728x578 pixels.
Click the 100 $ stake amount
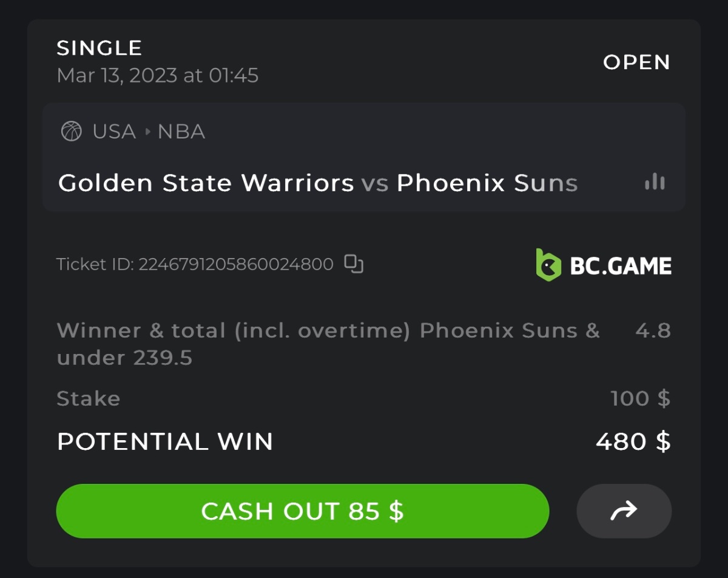tap(640, 398)
